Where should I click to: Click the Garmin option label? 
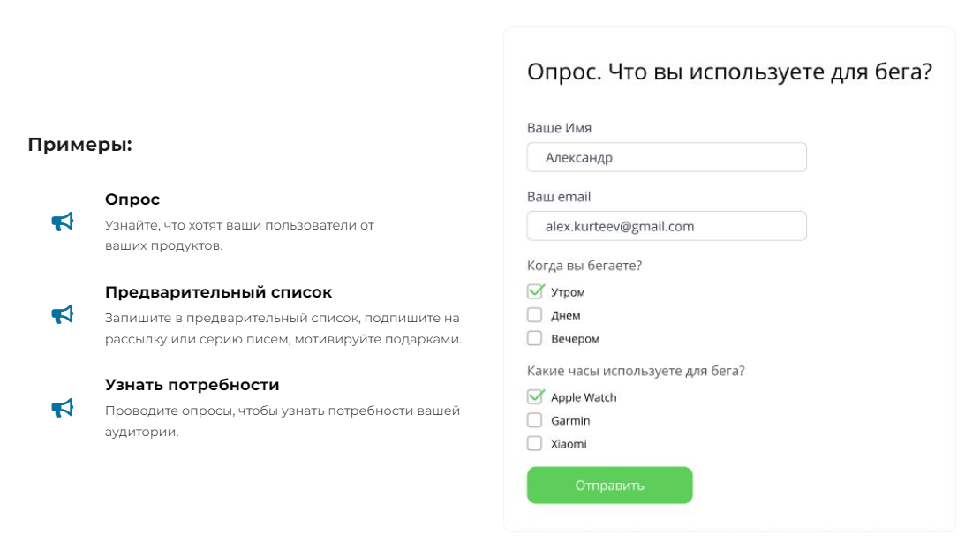570,420
